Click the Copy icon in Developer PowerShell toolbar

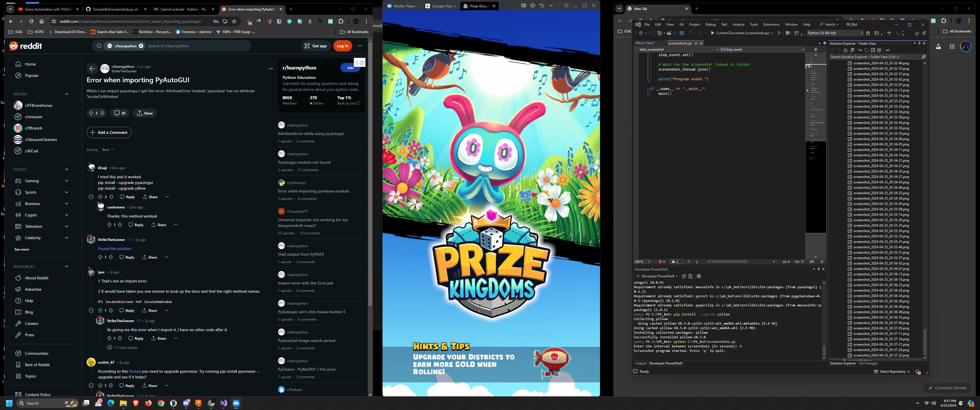point(684,276)
